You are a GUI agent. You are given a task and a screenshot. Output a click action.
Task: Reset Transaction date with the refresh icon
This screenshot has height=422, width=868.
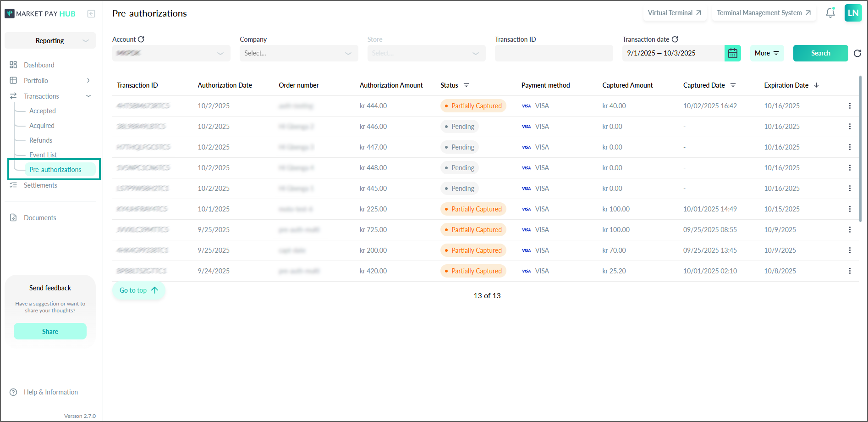pyautogui.click(x=675, y=39)
